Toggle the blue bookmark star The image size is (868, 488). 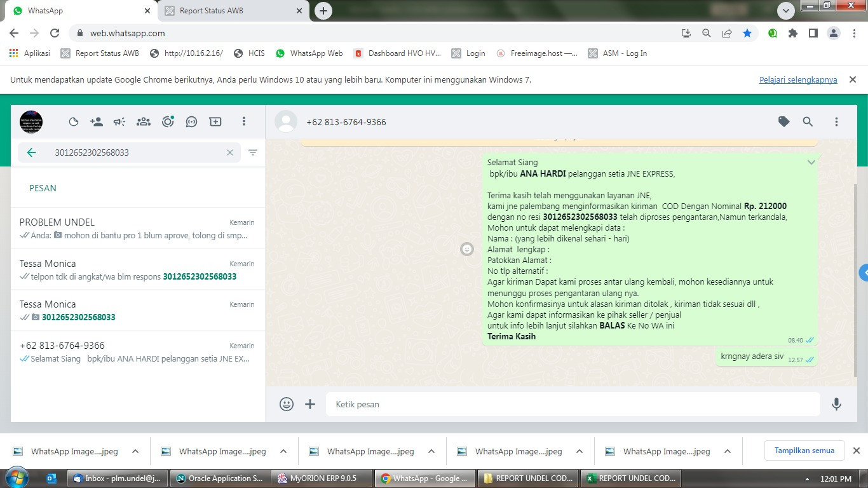click(747, 33)
